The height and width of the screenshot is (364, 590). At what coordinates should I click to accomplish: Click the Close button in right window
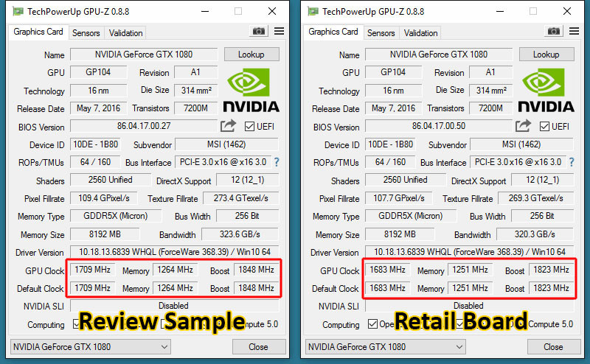[553, 347]
